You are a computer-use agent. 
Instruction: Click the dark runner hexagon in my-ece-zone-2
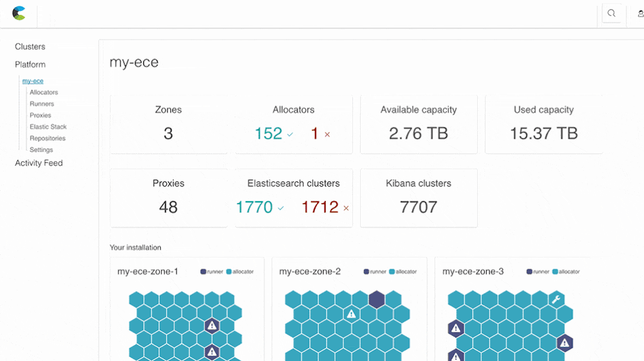click(x=376, y=299)
